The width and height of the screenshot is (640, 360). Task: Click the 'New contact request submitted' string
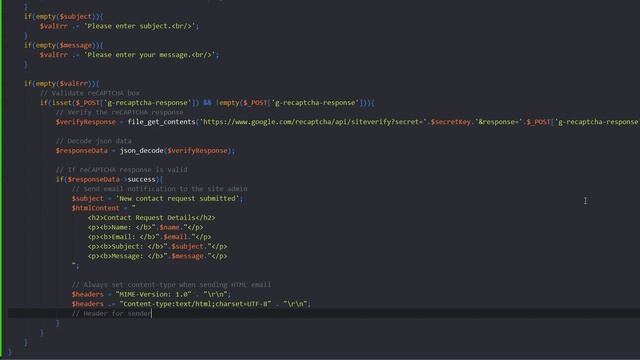pyautogui.click(x=178, y=199)
